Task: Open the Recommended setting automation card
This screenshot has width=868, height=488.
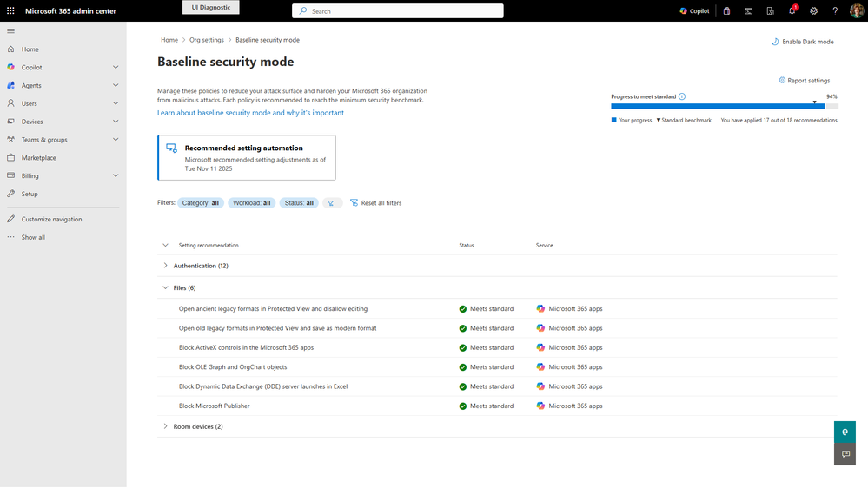Action: [x=247, y=158]
